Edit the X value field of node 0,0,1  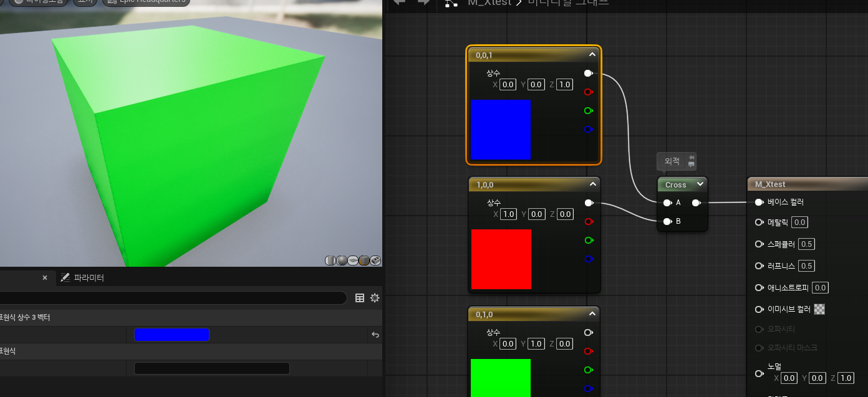[x=508, y=84]
